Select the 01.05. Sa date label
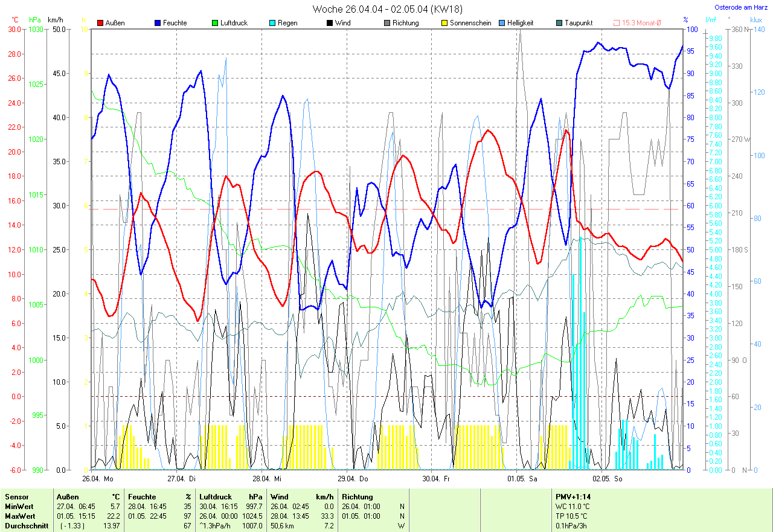The height and width of the screenshot is (532, 773). click(x=522, y=478)
